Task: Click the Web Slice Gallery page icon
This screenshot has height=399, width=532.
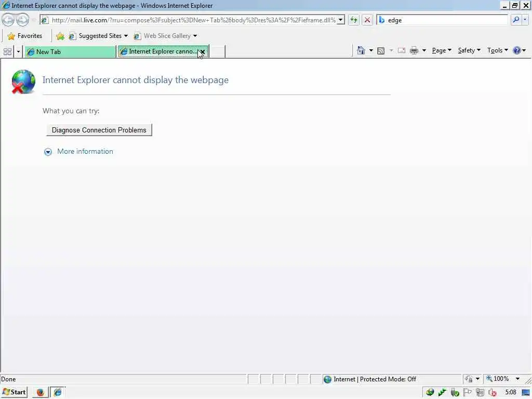Action: (x=137, y=36)
